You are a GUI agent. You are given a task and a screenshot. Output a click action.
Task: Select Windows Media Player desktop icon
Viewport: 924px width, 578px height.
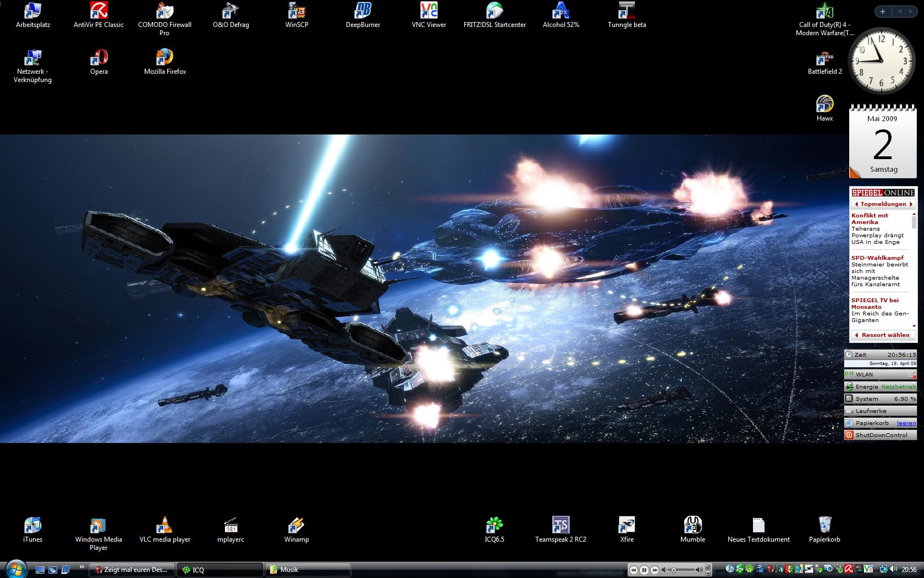[x=99, y=533]
